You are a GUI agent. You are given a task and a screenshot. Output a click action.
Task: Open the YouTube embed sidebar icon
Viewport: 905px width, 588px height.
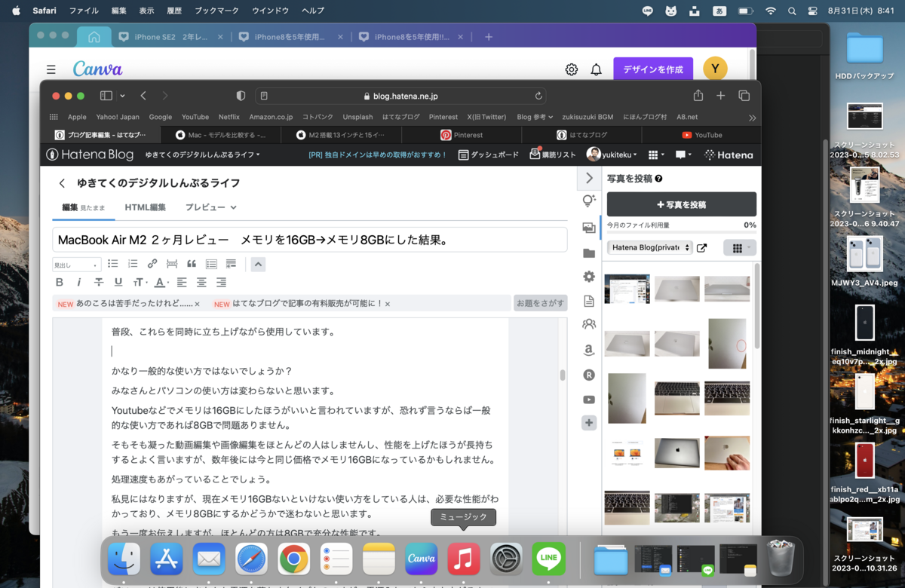click(x=589, y=399)
